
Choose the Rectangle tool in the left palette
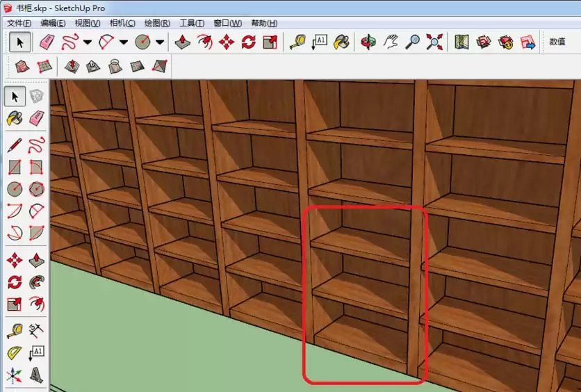[15, 167]
